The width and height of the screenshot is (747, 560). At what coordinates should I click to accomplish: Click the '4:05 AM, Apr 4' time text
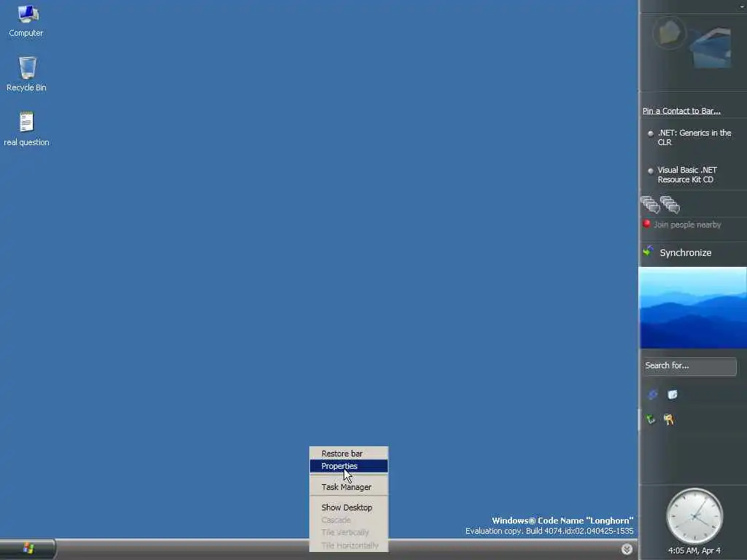[x=694, y=551]
